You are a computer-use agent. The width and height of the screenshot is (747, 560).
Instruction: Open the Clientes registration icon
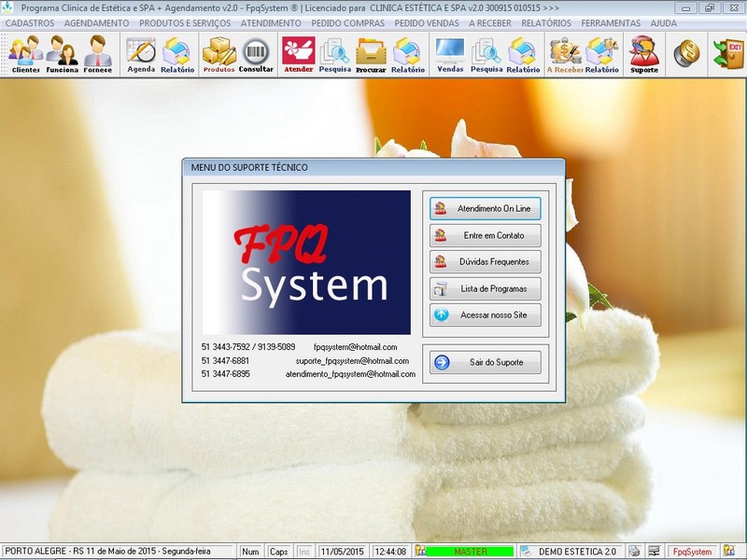(26, 54)
